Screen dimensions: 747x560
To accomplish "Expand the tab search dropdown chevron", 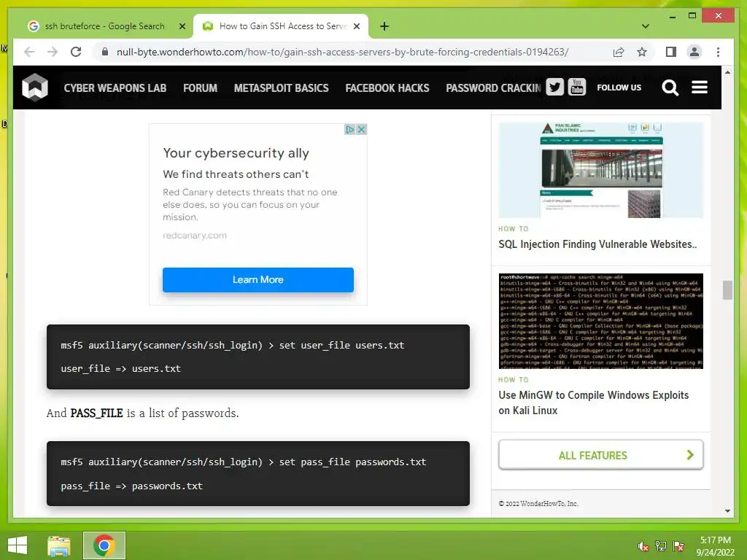I will pyautogui.click(x=646, y=26).
